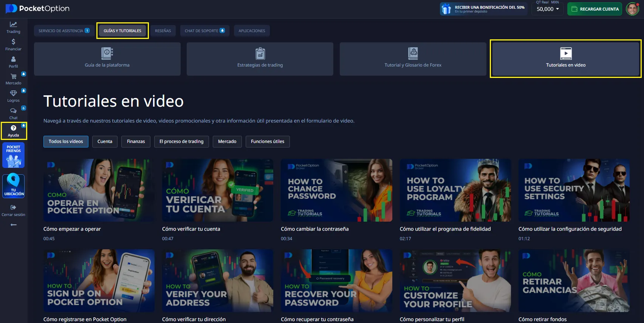This screenshot has height=323, width=644.
Task: Play the How To Verify Your Address video
Action: (218, 281)
